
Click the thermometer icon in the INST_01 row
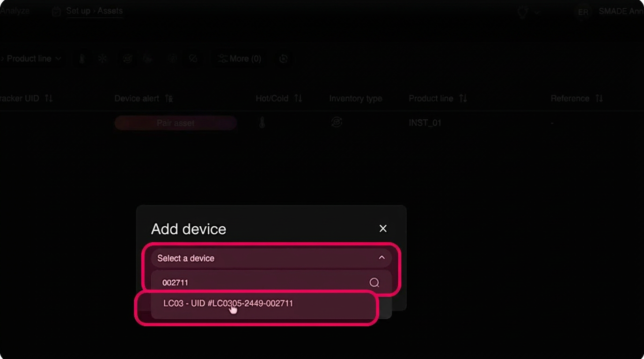pos(262,123)
